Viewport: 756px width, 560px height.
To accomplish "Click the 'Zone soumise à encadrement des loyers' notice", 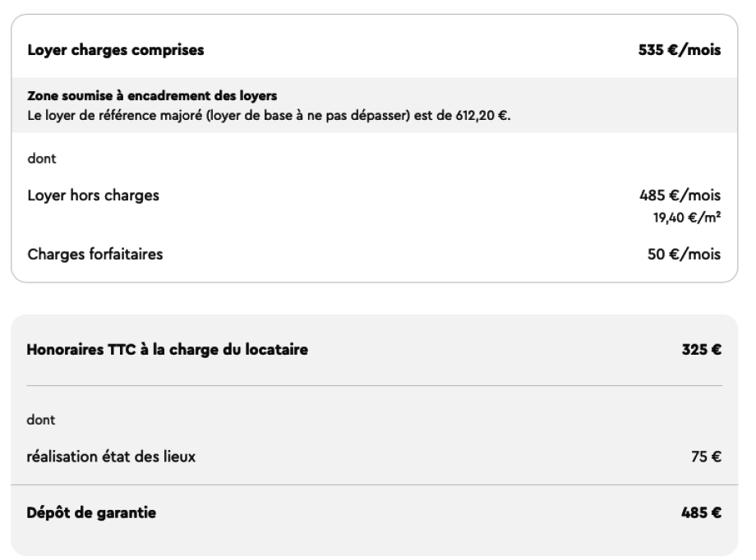I will click(x=152, y=96).
